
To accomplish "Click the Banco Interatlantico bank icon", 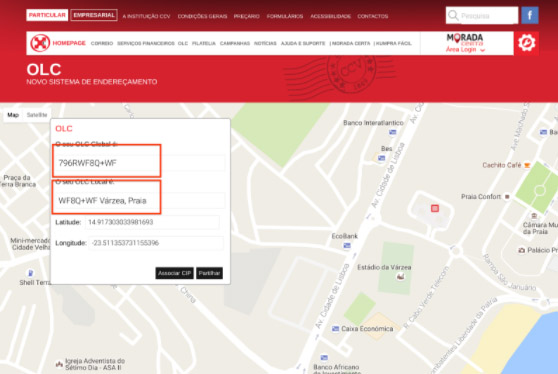I will click(x=393, y=132).
